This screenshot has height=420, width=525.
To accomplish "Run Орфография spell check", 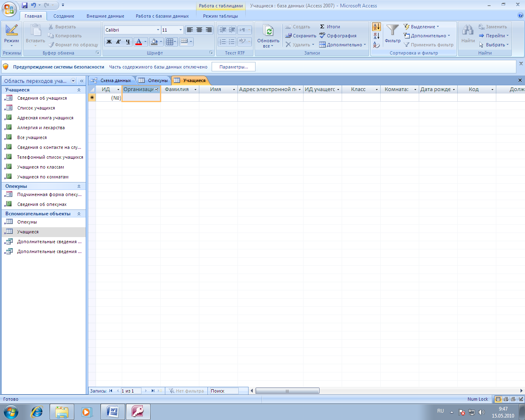I will [x=338, y=36].
